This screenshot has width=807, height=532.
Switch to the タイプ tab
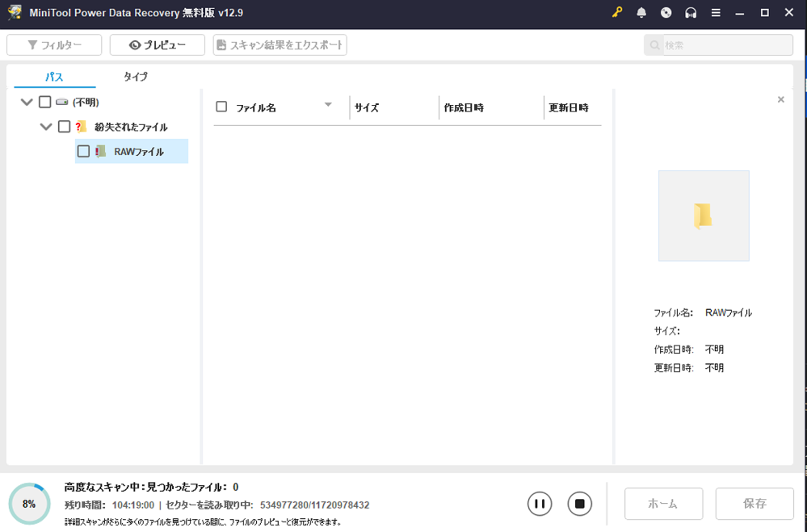[136, 77]
